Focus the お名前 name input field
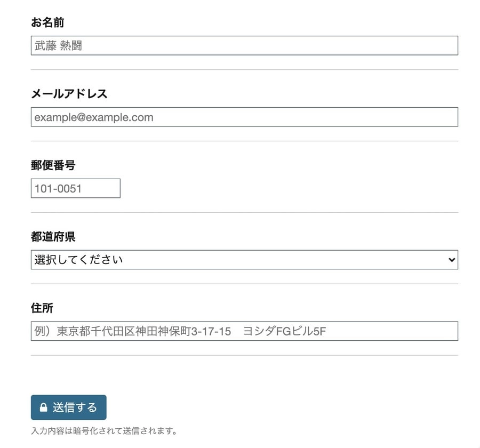The image size is (480, 448). [244, 45]
